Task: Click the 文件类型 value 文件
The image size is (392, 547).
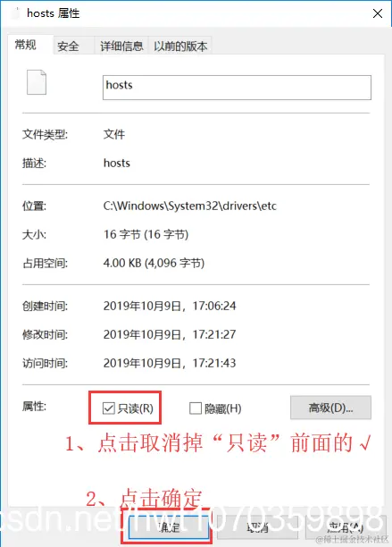Action: point(114,134)
